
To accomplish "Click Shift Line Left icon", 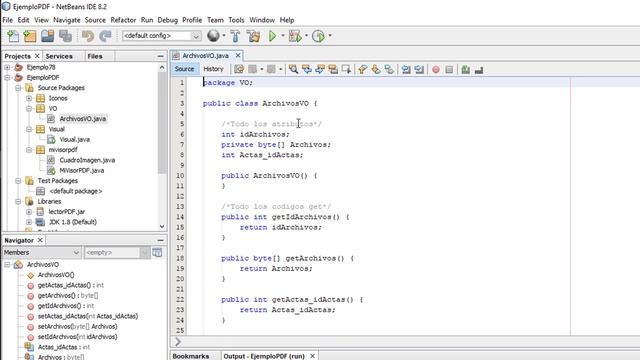I will [x=406, y=69].
